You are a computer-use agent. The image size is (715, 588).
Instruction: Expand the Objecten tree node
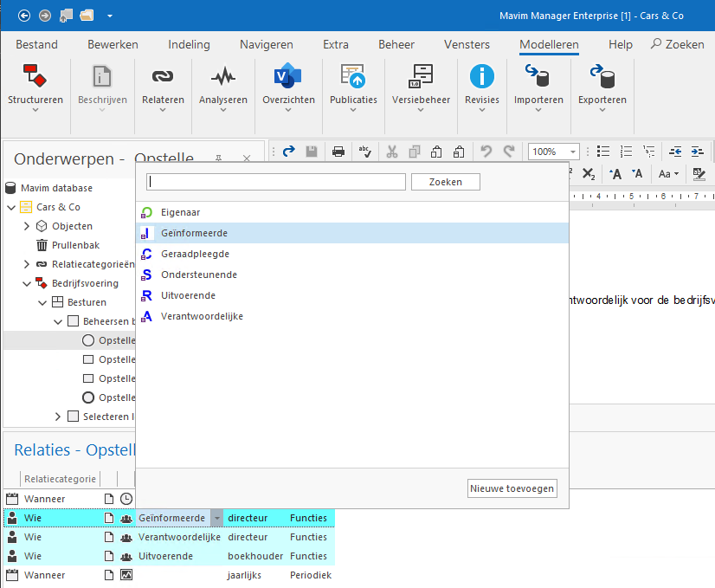click(27, 226)
